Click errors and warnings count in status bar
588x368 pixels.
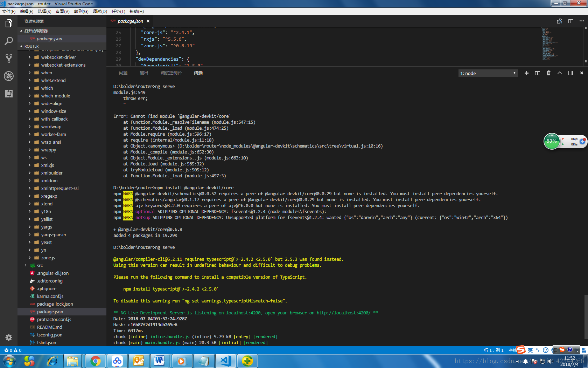13,350
